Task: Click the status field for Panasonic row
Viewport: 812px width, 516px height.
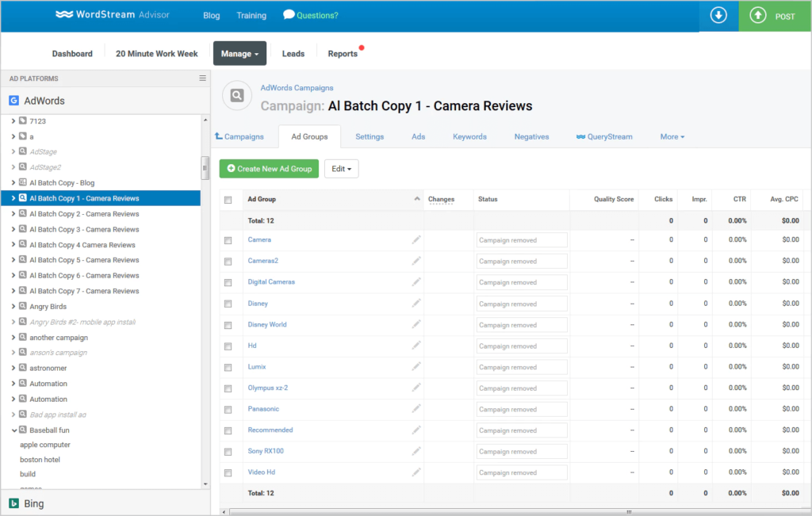Action: pyautogui.click(x=522, y=409)
